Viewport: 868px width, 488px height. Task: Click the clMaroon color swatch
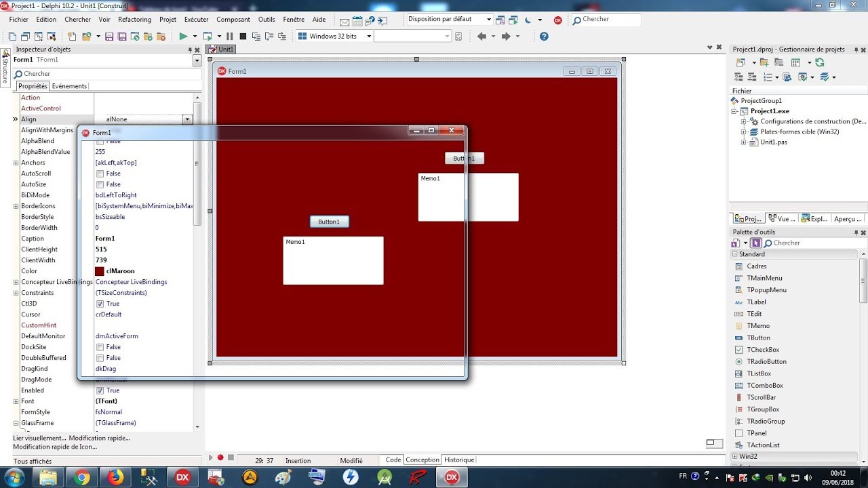[x=100, y=271]
